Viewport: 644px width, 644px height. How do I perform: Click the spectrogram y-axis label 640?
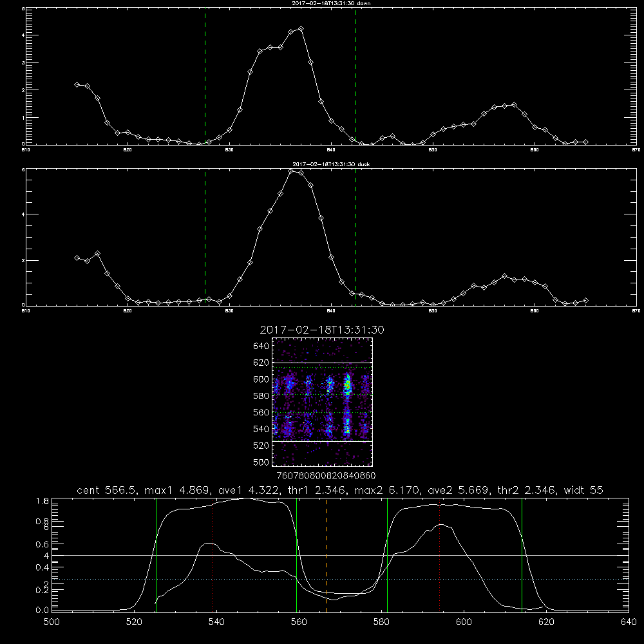(261, 346)
